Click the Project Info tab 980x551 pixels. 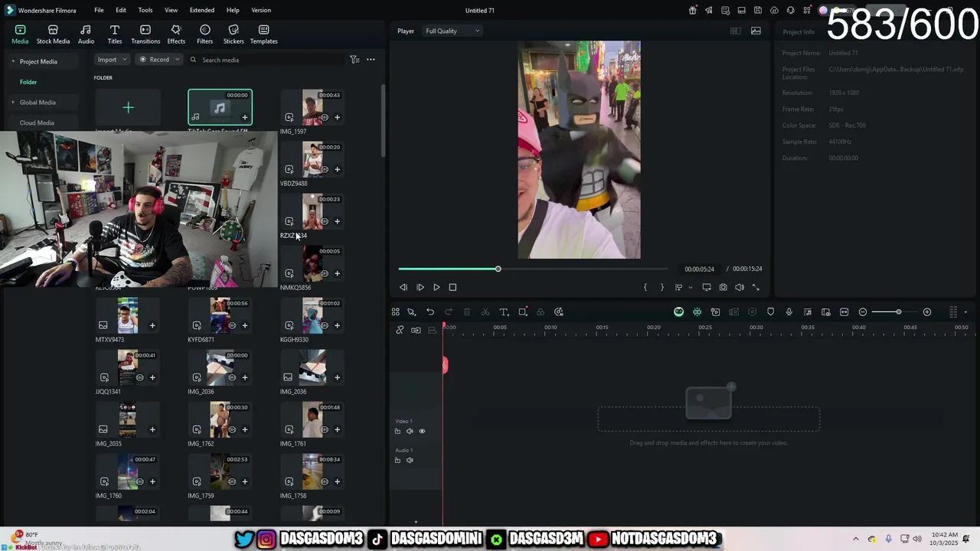tap(799, 31)
